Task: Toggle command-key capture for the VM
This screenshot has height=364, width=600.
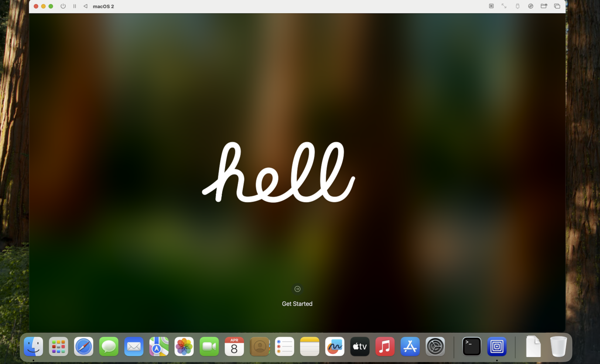Action: 491,6
